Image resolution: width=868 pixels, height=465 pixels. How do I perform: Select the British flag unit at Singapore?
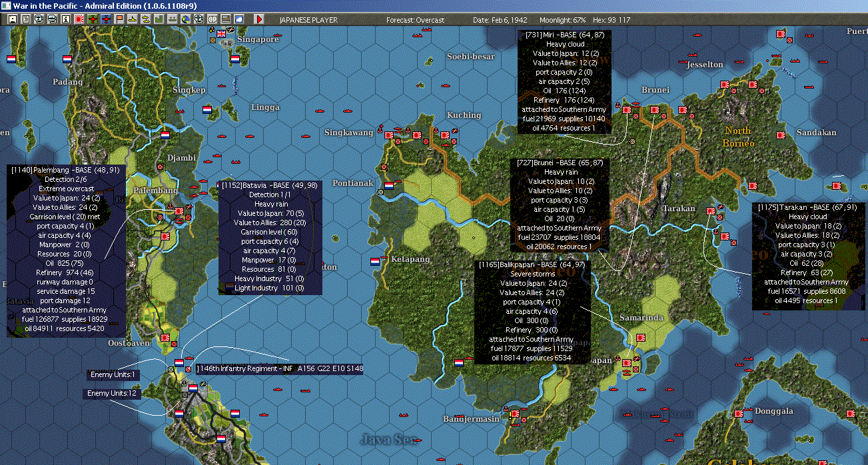point(222,33)
